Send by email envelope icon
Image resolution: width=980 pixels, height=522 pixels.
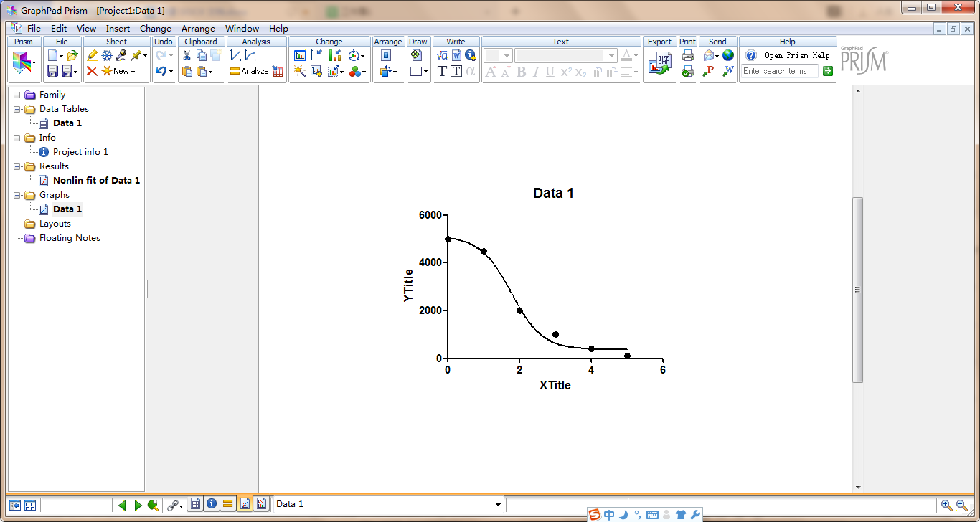(x=708, y=55)
